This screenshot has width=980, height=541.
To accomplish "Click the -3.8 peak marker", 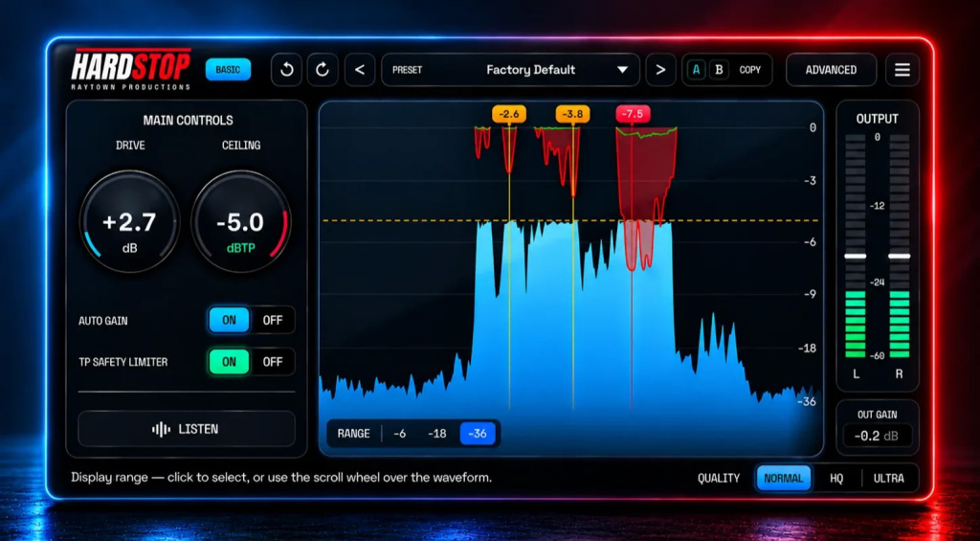I will [x=572, y=114].
